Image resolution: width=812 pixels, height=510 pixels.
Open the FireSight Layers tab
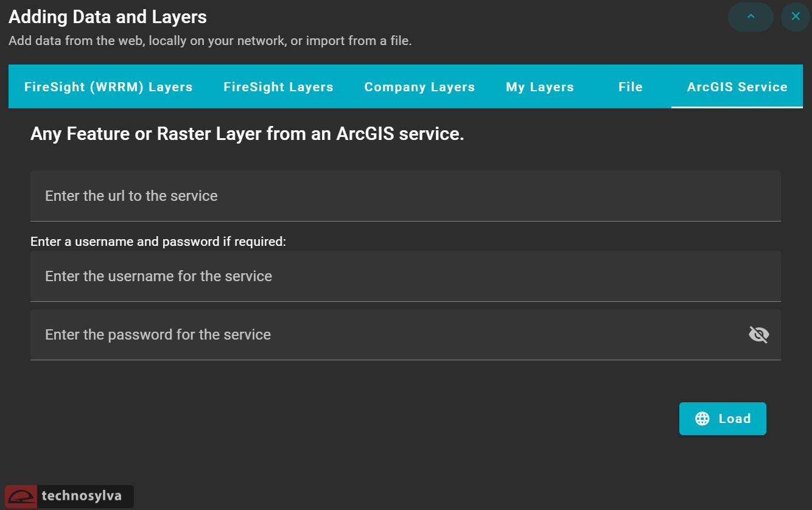278,87
